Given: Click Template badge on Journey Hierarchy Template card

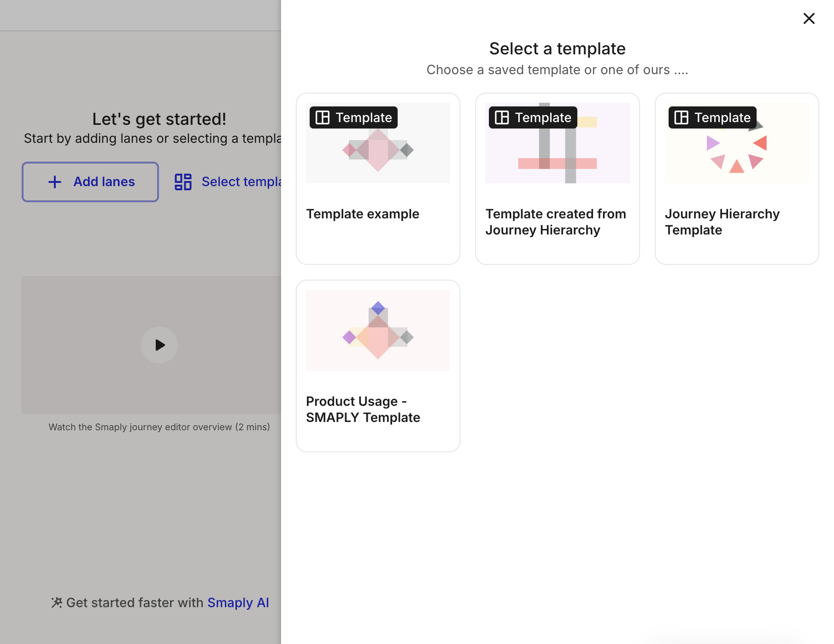Looking at the screenshot, I should point(712,117).
